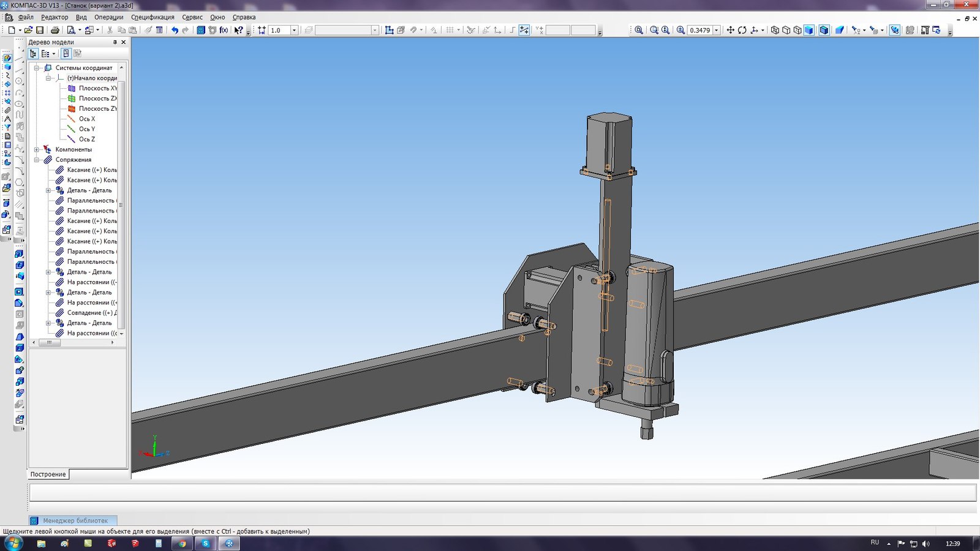Click the Построение tab
The height and width of the screenshot is (551, 980).
click(x=48, y=474)
